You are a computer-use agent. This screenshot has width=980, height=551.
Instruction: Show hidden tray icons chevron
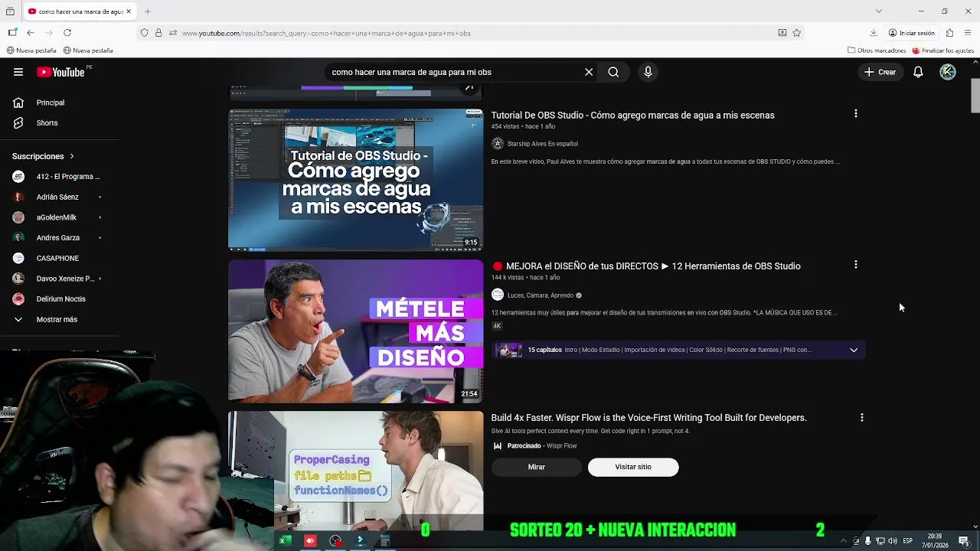[x=844, y=541]
